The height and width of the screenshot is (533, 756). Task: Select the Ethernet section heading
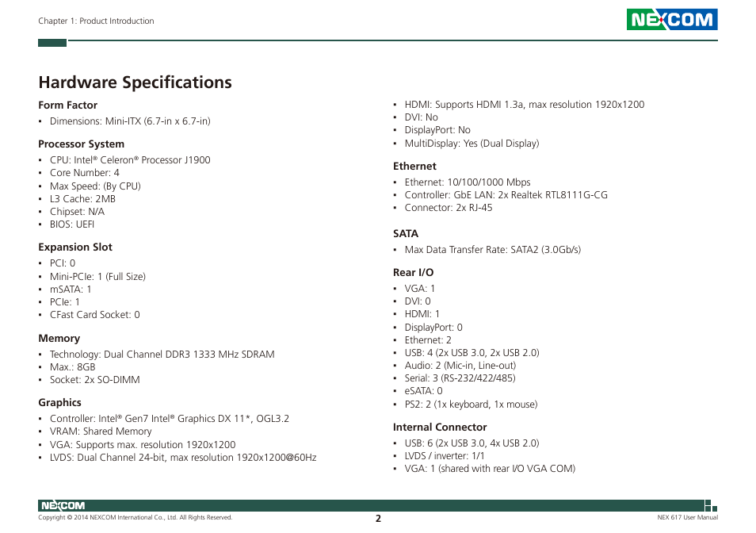[414, 167]
